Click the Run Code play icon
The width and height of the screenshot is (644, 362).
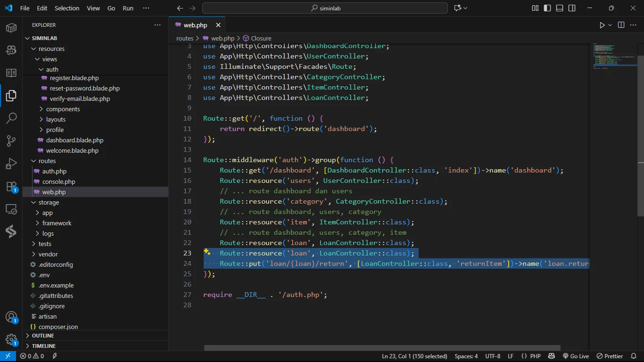(602, 25)
